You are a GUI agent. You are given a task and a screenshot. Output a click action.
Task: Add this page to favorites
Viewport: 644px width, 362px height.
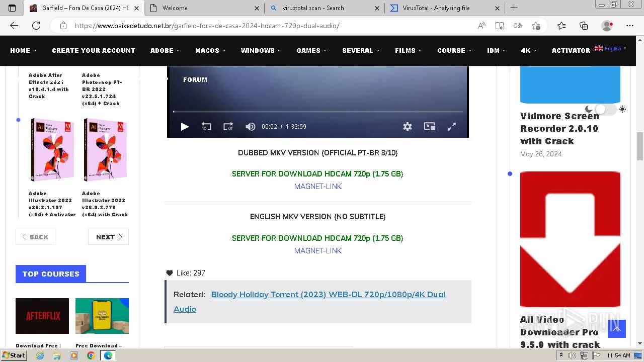[x=536, y=26]
